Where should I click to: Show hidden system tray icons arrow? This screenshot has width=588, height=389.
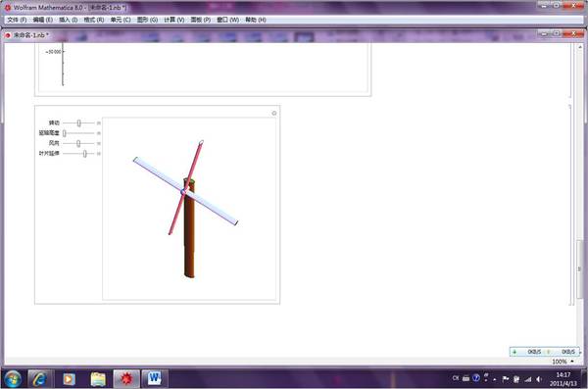(x=495, y=379)
